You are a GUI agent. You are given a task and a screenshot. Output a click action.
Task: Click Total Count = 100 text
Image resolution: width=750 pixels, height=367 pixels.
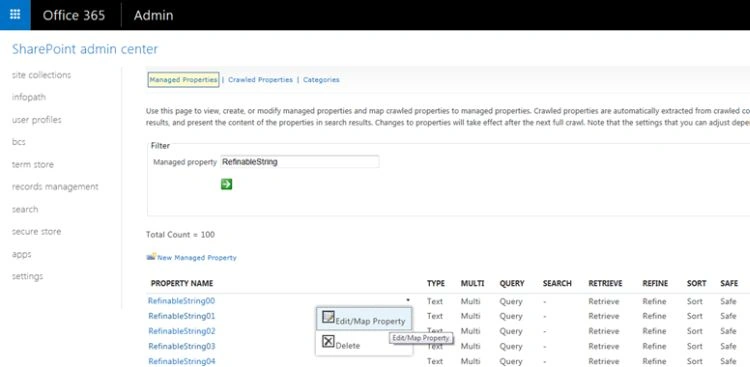[x=180, y=234]
